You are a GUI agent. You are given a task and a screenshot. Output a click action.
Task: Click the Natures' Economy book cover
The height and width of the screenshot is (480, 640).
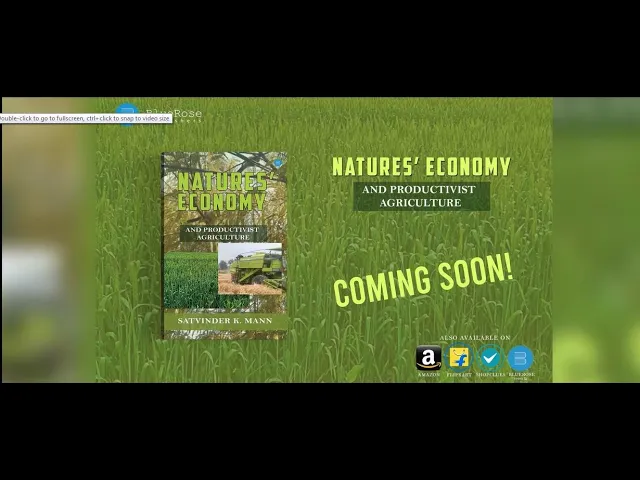pyautogui.click(x=225, y=246)
